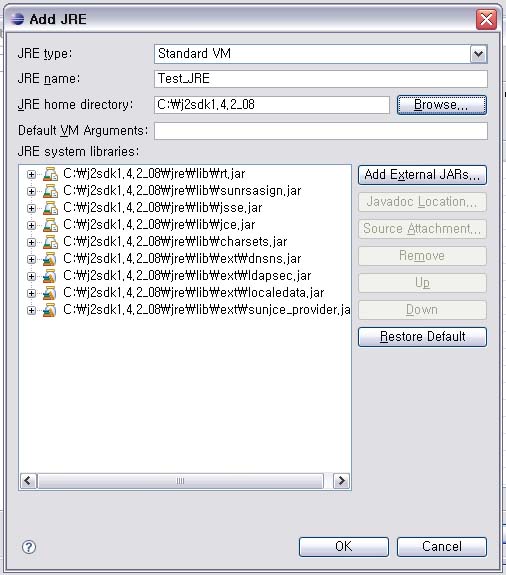The height and width of the screenshot is (575, 506).
Task: Click the charsets.jar library icon
Action: (50, 242)
